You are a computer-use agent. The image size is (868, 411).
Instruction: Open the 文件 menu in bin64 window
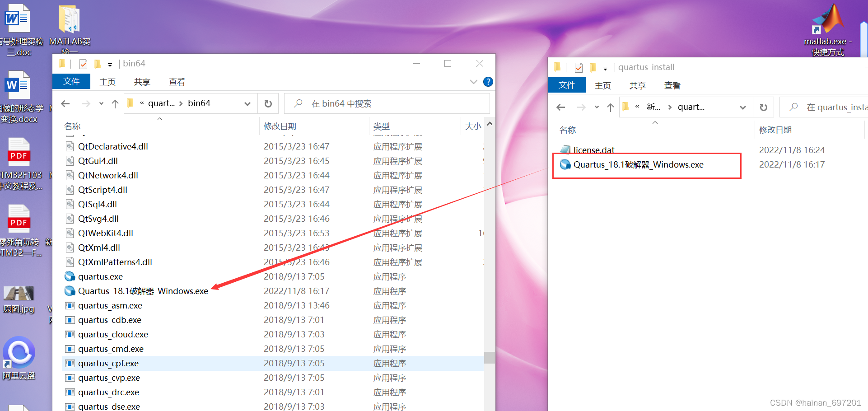(71, 82)
